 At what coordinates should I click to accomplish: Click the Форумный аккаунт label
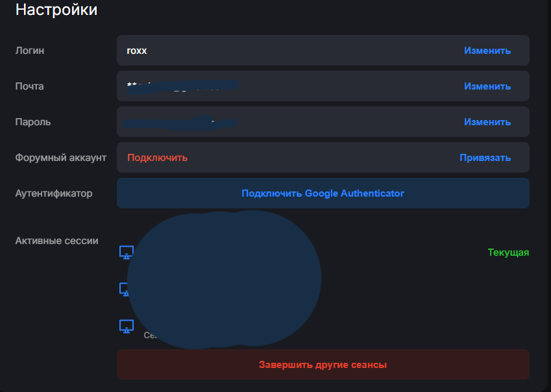point(61,158)
